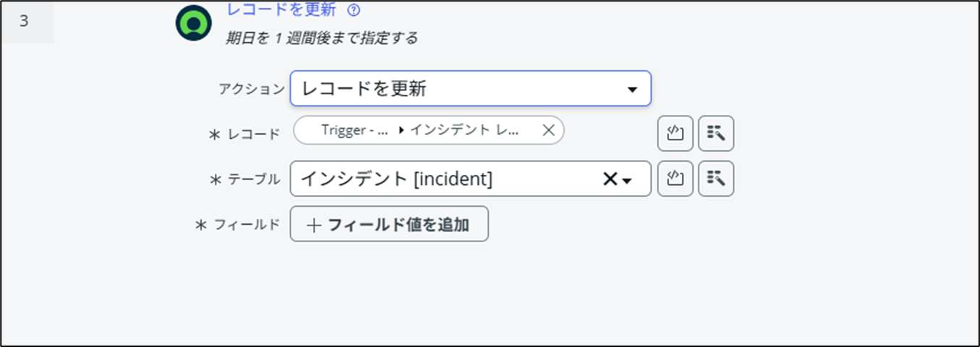Screen dimensions: 980x347
Task: Open data pill picker for テーブル field
Action: coord(716,179)
